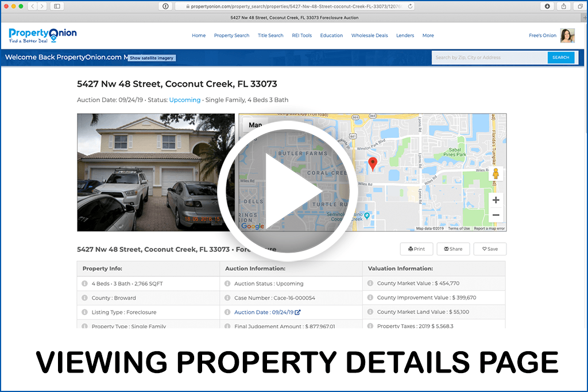Viewport: 588px width, 392px height.
Task: Open Google Maps via the Google logo
Action: coord(253,226)
